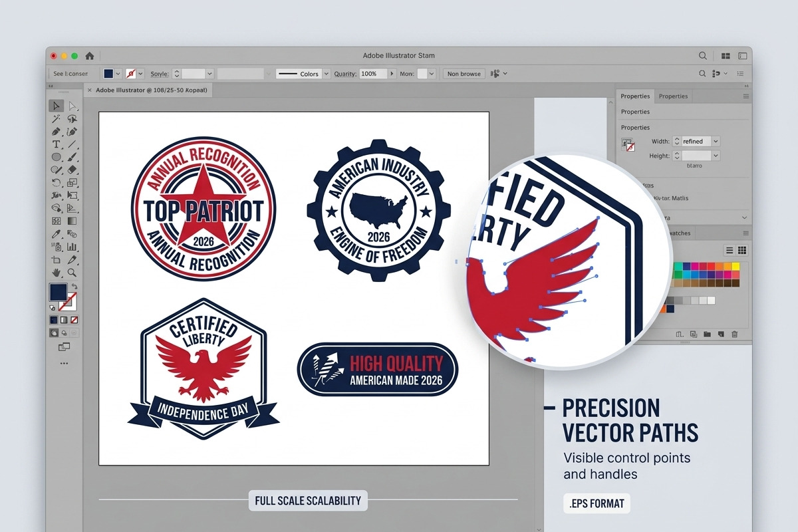Pick the Magic Wand tool

[x=56, y=118]
